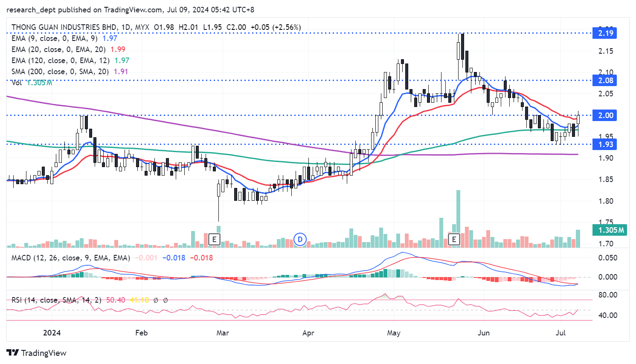The width and height of the screenshot is (636, 364).
Task: Select the 2.19 price level label
Action: pos(605,33)
